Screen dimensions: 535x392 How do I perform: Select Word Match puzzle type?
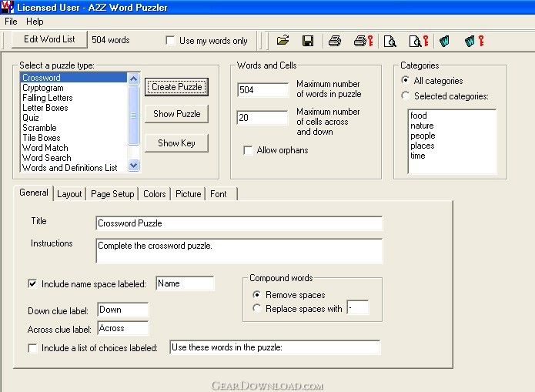(x=74, y=148)
